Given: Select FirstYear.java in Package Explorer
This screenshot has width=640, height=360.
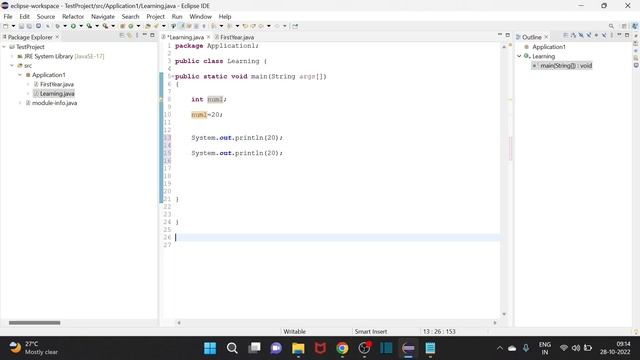Looking at the screenshot, I should [57, 84].
